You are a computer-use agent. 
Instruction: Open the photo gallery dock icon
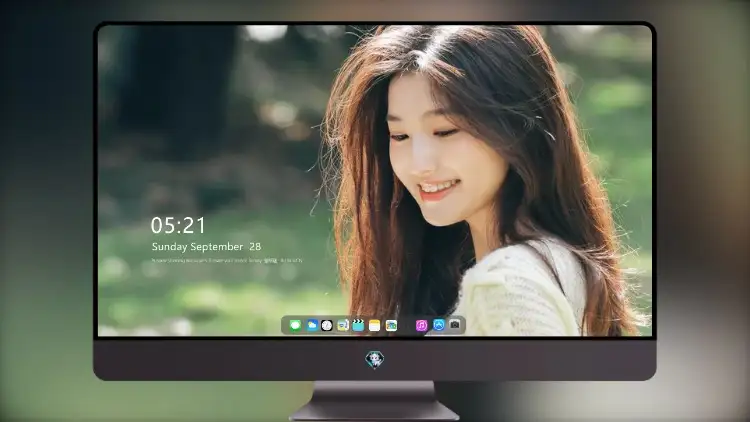point(391,326)
